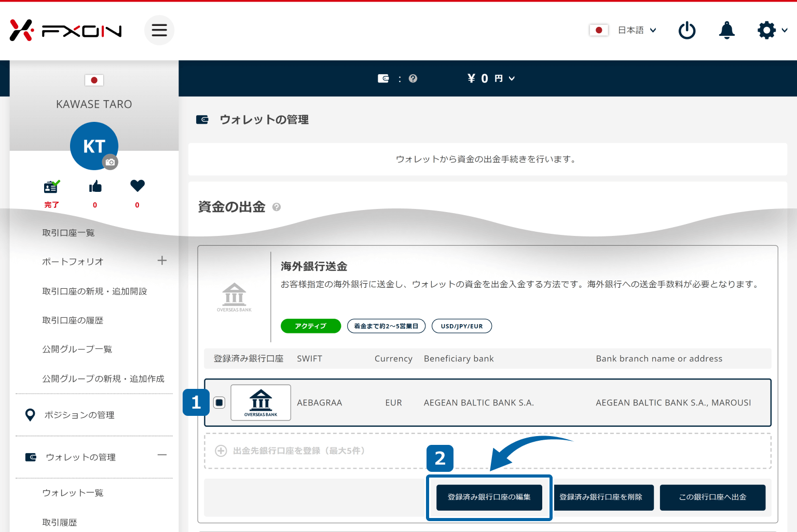The image size is (797, 532).
Task: Collapse the ウォレットの管理 minus sign
Action: pyautogui.click(x=162, y=455)
